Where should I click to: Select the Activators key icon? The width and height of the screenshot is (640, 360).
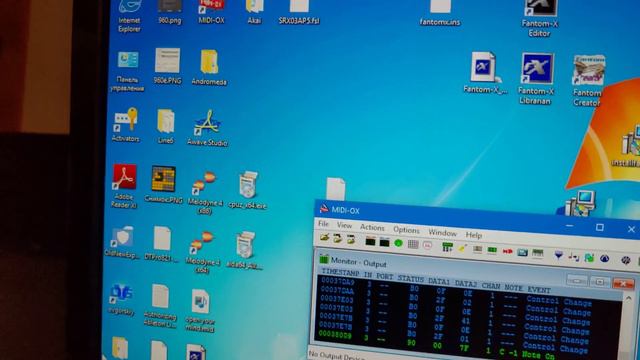click(x=126, y=125)
